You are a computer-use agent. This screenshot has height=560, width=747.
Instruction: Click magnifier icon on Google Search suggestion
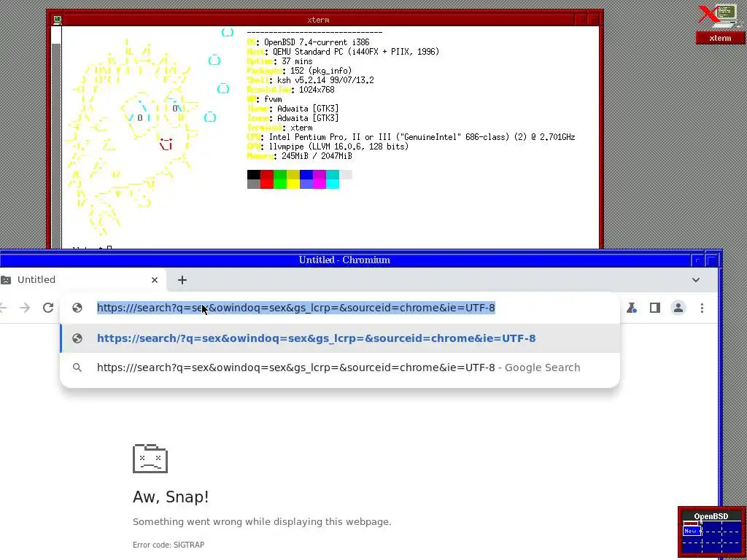(x=77, y=367)
